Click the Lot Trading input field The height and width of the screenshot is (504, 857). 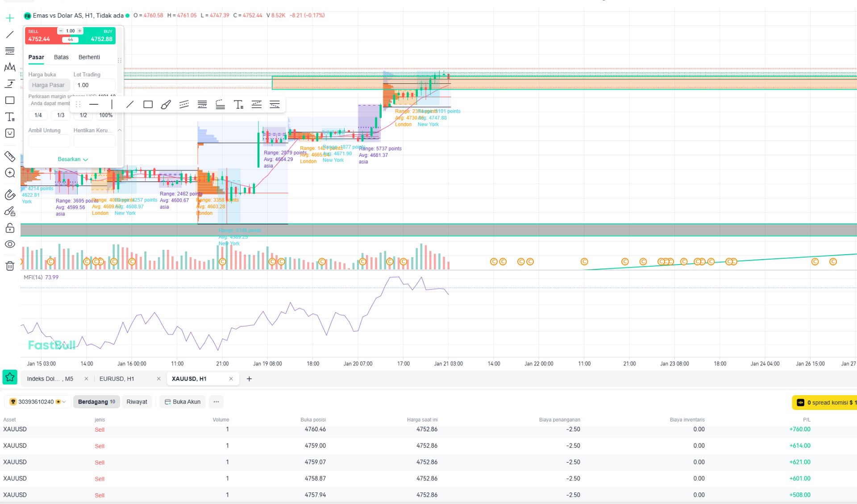(x=94, y=85)
